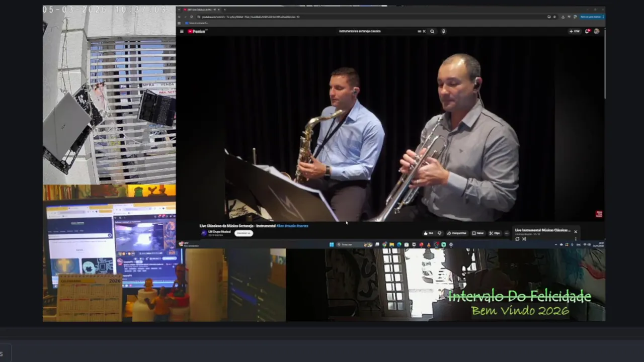Image resolution: width=644 pixels, height=362 pixels.
Task: Open the taskbar weather widget
Action: click(x=188, y=244)
